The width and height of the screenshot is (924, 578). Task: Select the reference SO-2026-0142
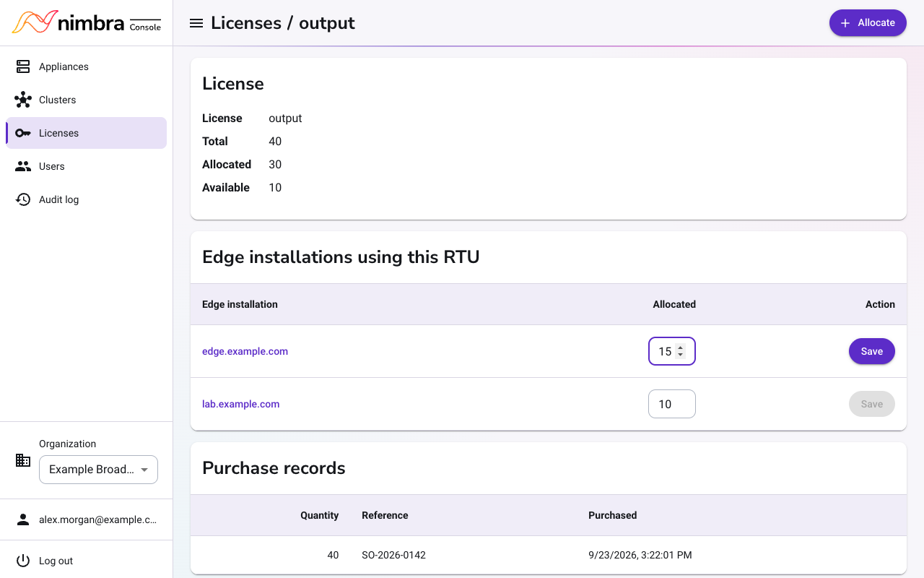(393, 555)
